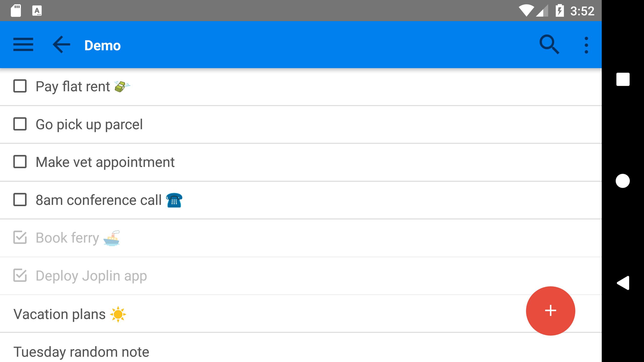
Task: Tap the Android home circle button
Action: pos(623,181)
